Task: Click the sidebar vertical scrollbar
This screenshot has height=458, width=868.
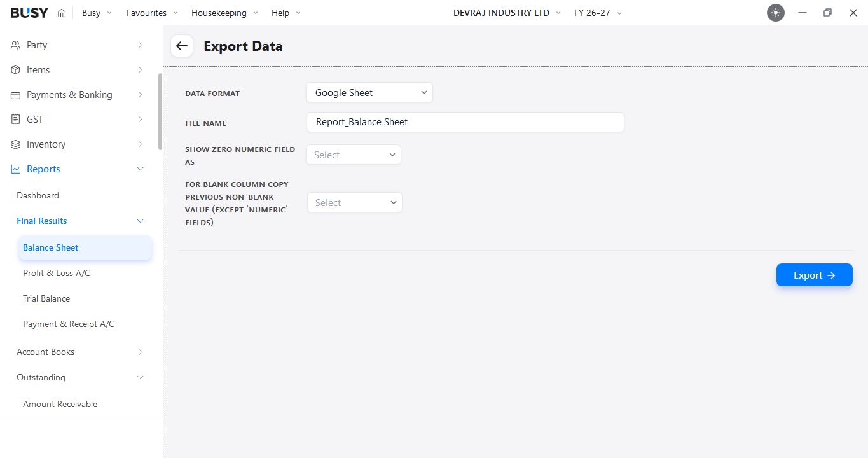Action: [x=160, y=111]
